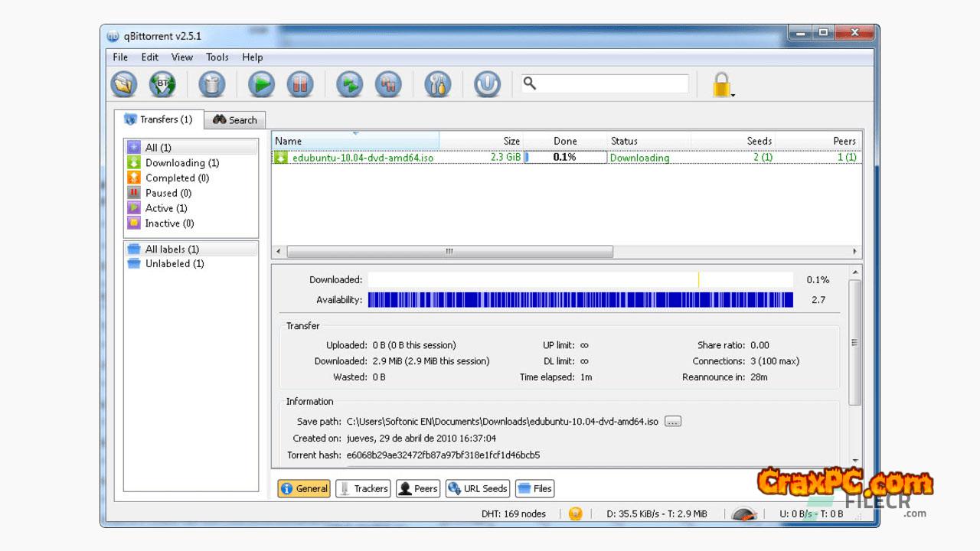This screenshot has width=980, height=551.
Task: Click the green resume torrent play icon
Action: click(261, 84)
